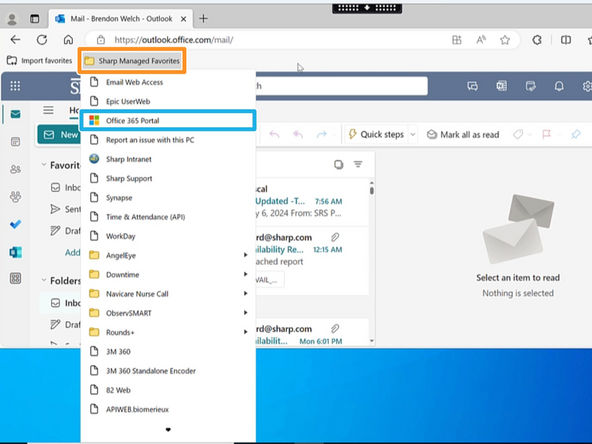Open tab actions menu icon
The image size is (592, 444).
[x=35, y=19]
